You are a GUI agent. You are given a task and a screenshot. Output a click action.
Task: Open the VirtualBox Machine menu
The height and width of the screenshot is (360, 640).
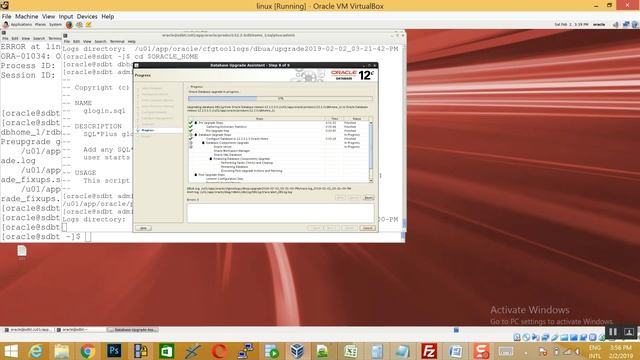[27, 16]
